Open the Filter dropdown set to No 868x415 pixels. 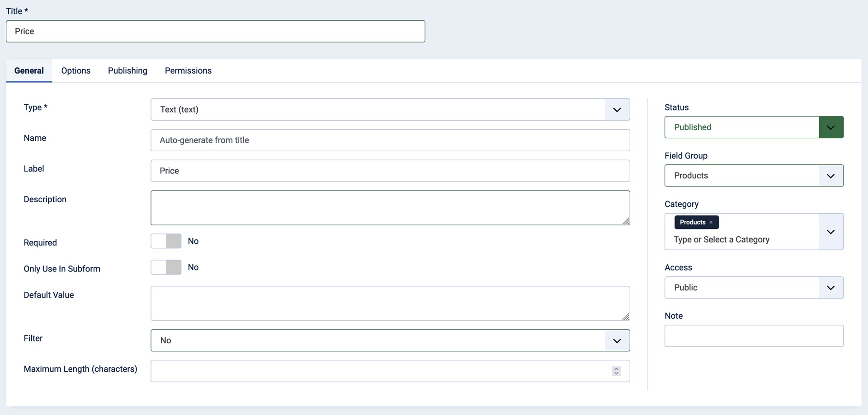(390, 340)
